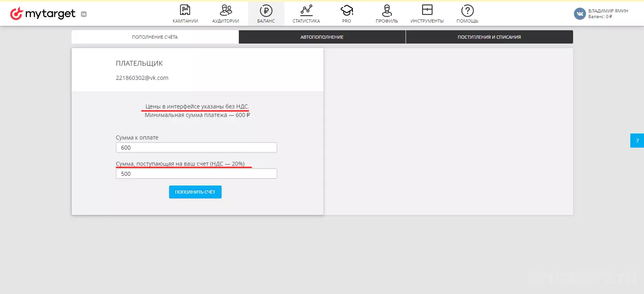Viewport: 644px width, 294px height.
Task: Click the myTarget logo
Action: (x=43, y=14)
